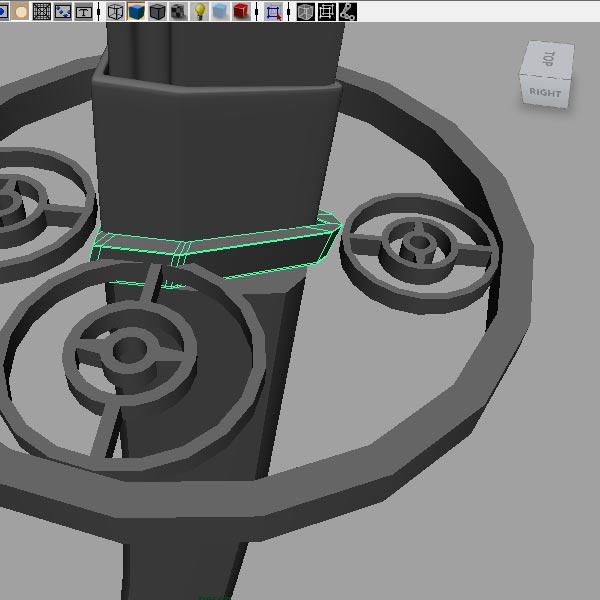
Task: Select smooth shade all blue cube
Action: click(137, 11)
